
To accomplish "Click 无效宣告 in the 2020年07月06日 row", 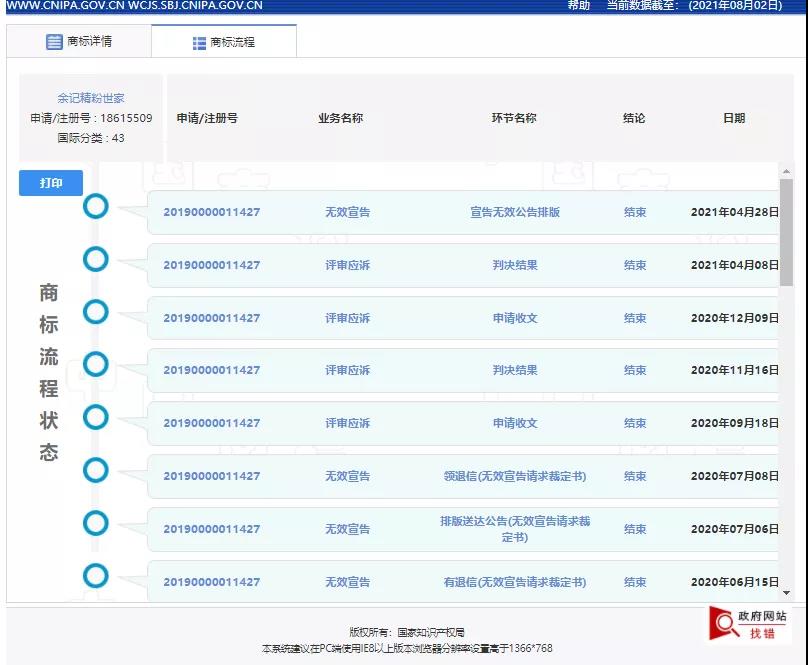I will [347, 529].
